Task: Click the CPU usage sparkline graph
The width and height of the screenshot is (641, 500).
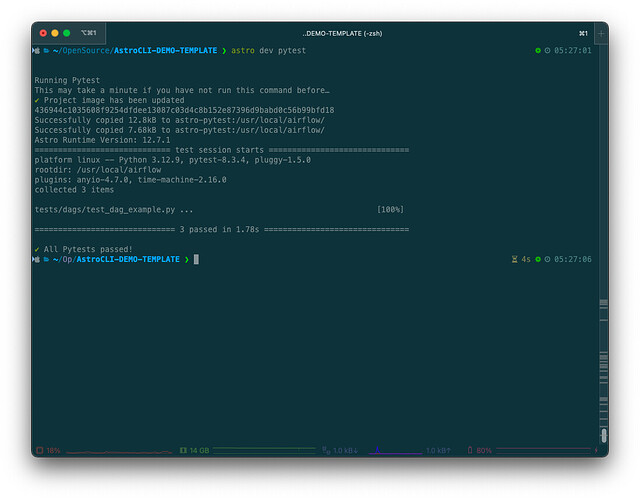Action: click(119, 451)
